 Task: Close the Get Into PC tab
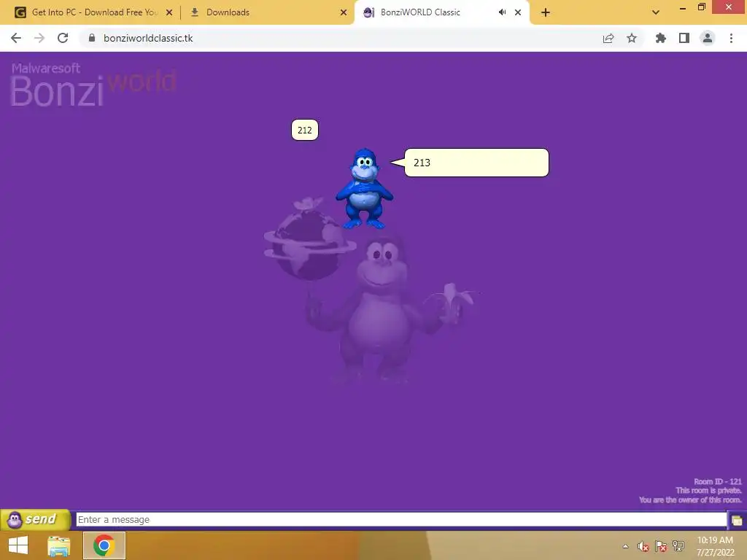click(169, 12)
